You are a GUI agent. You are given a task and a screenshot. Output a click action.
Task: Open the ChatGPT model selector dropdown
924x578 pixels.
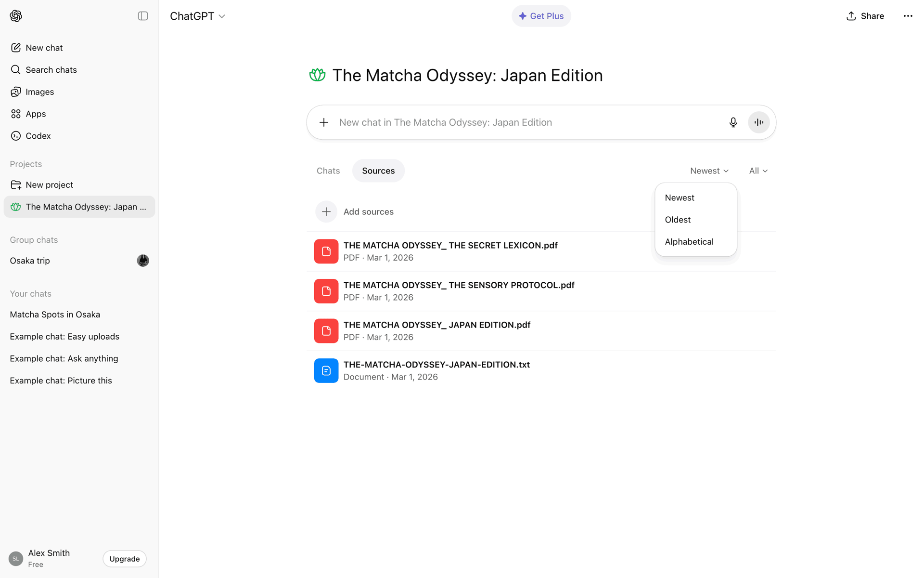[x=198, y=16]
